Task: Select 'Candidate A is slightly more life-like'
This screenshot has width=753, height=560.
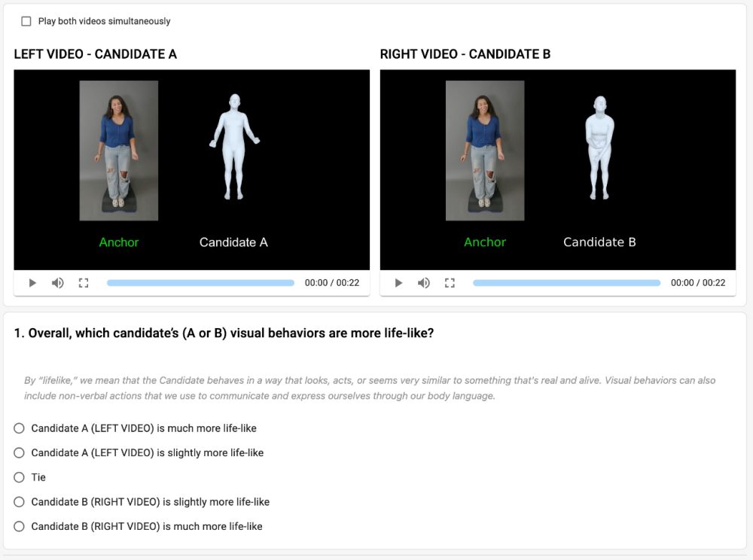Action: 20,452
